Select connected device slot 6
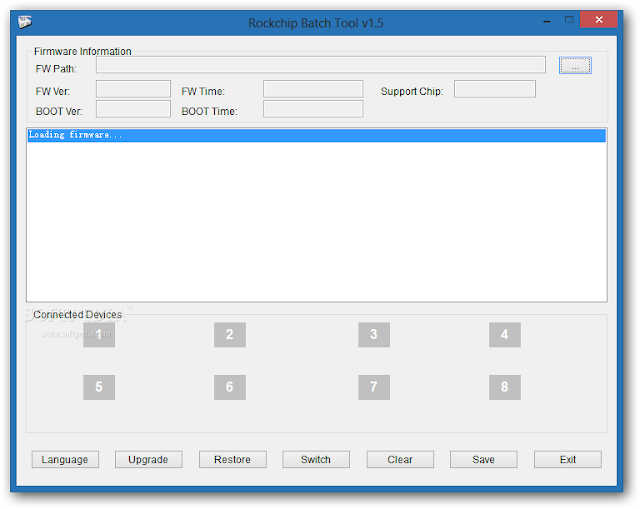 pos(230,387)
